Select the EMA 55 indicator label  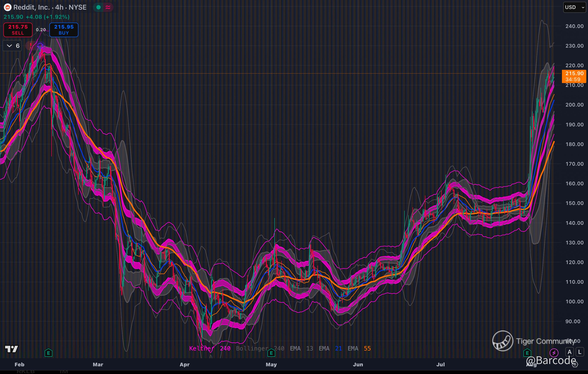pyautogui.click(x=359, y=348)
